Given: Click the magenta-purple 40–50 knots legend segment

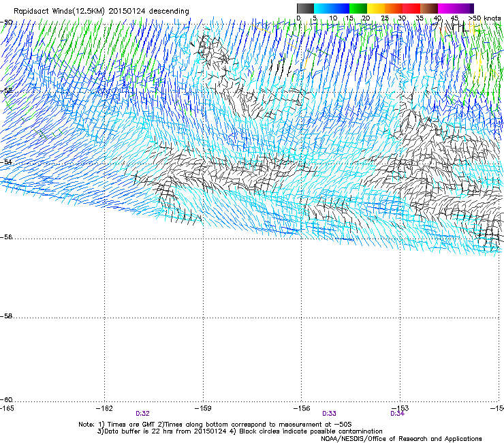Looking at the screenshot, I should [x=456, y=8].
